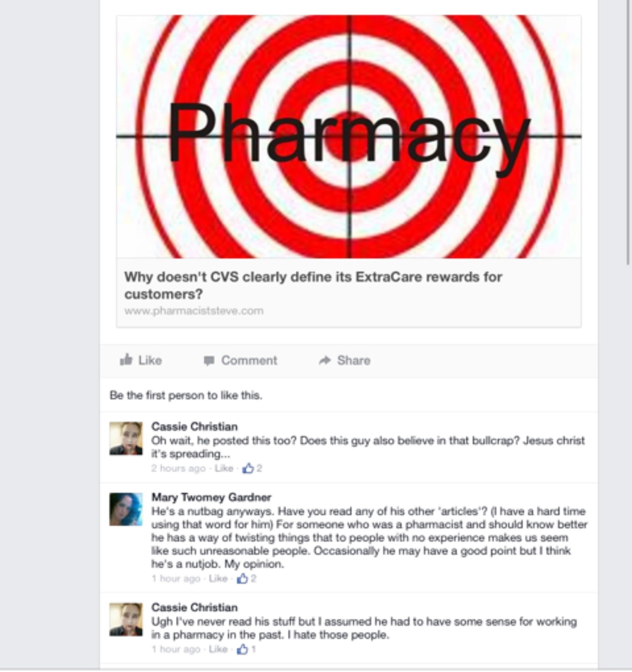632x672 pixels.
Task: Open like count on Cassie's last comment
Action: [x=247, y=649]
